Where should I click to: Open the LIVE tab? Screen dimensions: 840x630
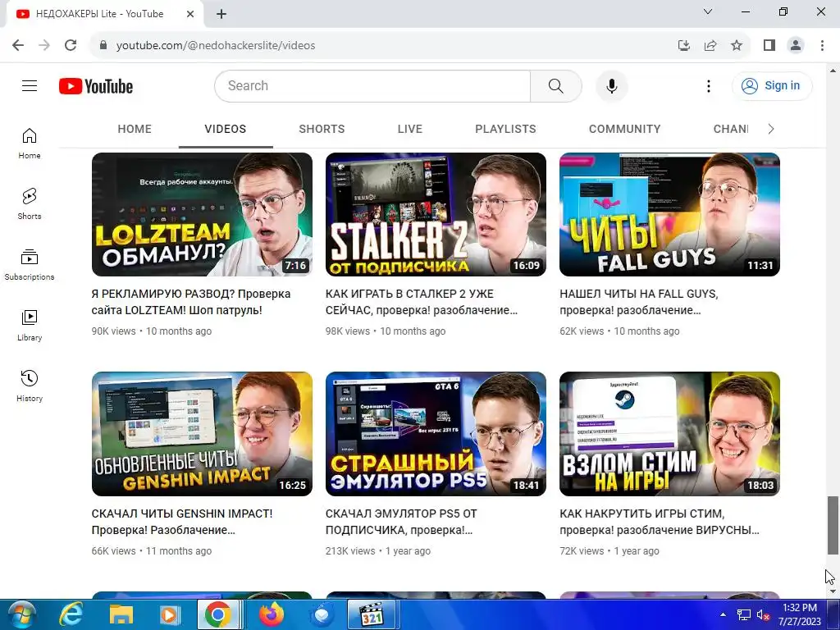point(410,129)
